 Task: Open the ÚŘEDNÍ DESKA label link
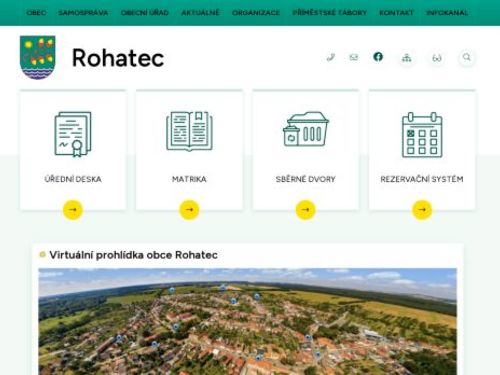tap(73, 179)
